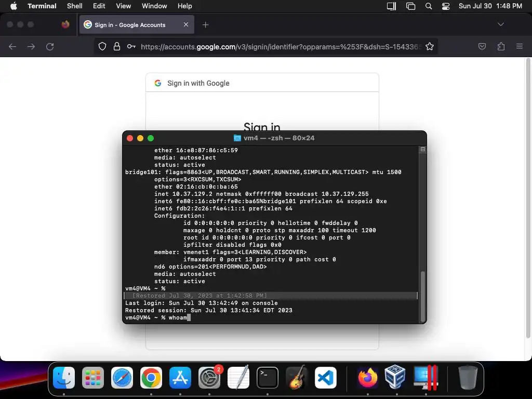Viewport: 532px width, 399px height.
Task: Open Parallels Desktop from the Dock
Action: pos(426,378)
